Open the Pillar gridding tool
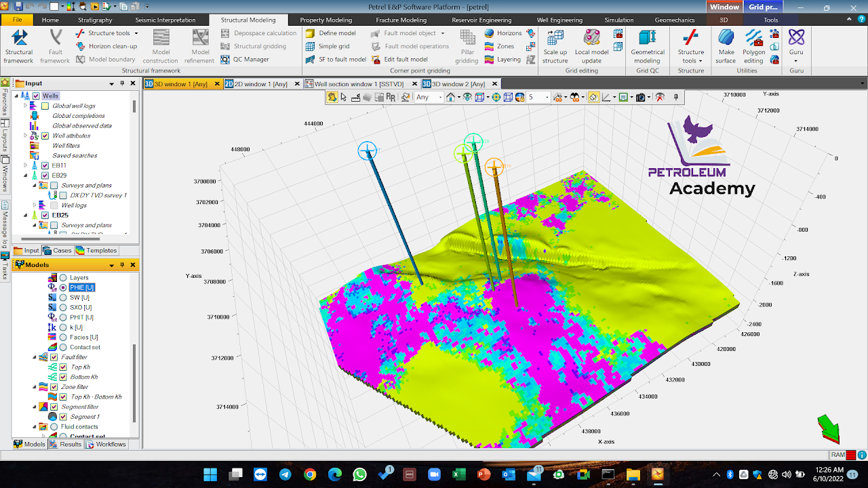 (467, 46)
